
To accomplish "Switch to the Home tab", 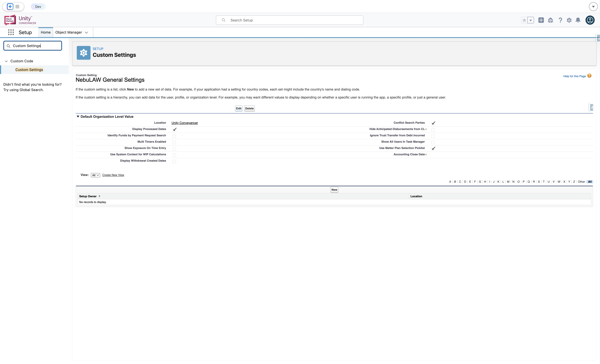I will point(46,32).
